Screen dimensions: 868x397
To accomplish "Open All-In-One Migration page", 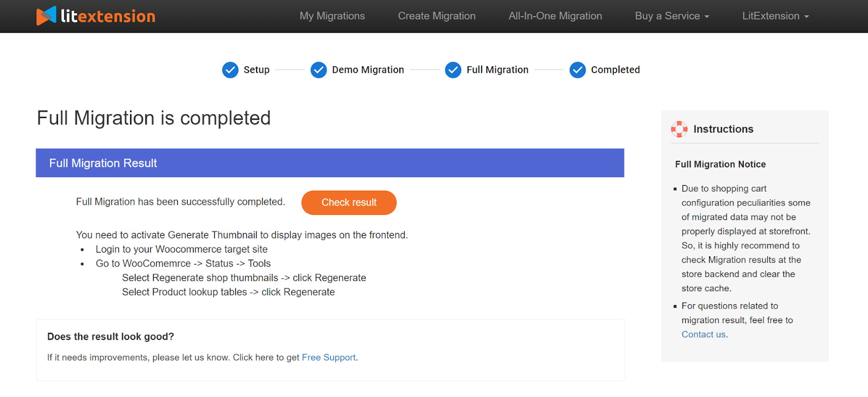I will click(556, 16).
